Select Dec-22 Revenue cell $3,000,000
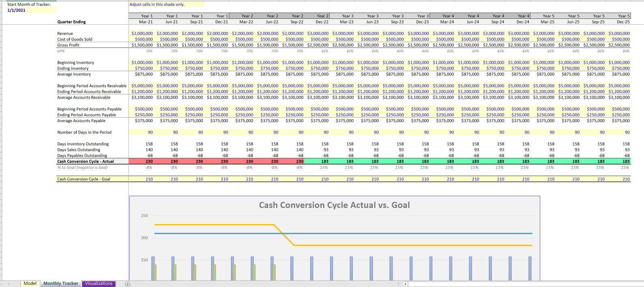Screen dimensions: 644x287 pos(318,34)
